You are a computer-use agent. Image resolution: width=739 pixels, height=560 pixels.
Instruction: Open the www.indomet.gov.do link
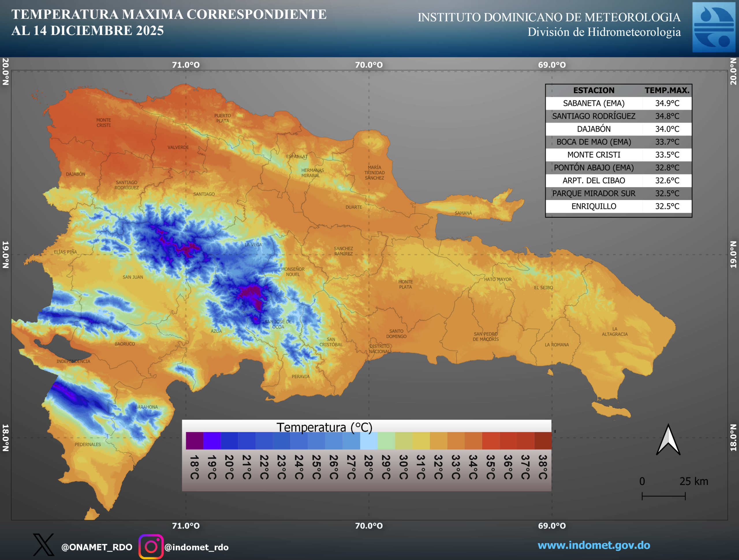coord(594,545)
